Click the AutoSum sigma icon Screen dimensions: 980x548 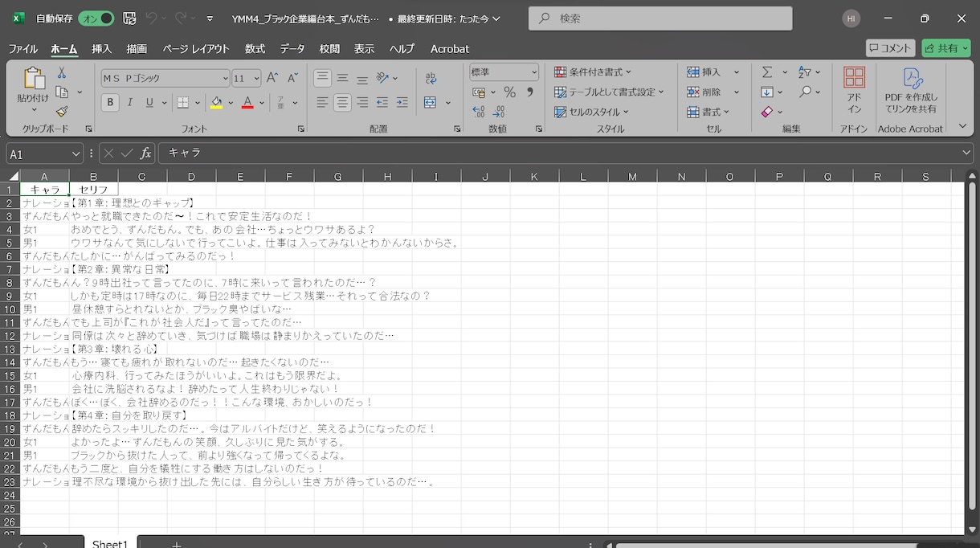point(767,72)
